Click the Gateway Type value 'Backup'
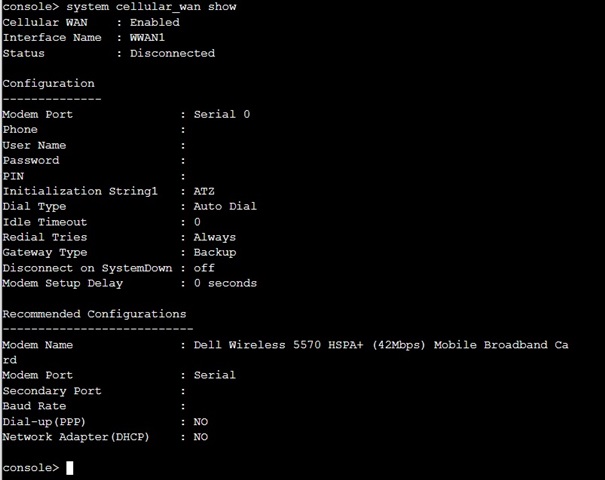 click(x=215, y=252)
